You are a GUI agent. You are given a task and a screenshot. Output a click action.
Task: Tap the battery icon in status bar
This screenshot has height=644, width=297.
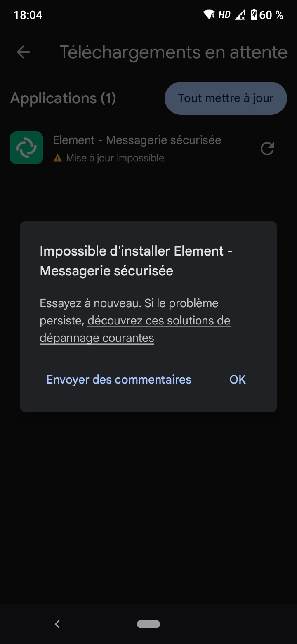(x=254, y=15)
